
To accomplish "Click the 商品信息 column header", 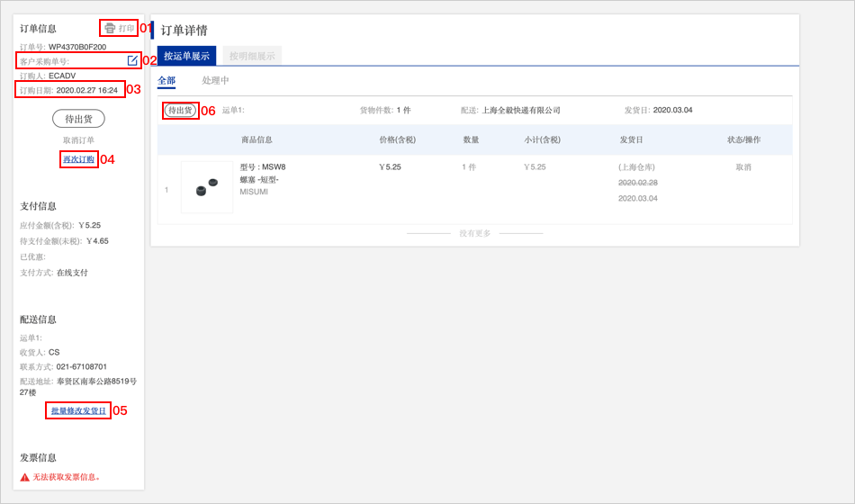I will point(256,139).
